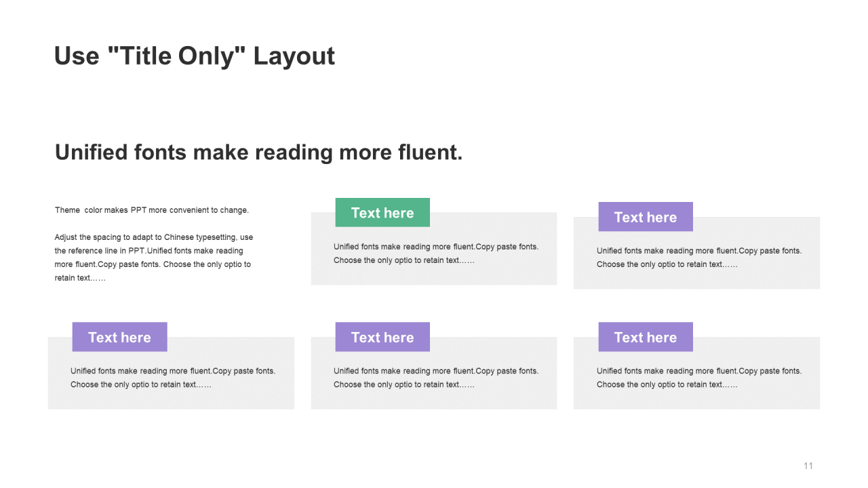Viewport: 868px width, 488px height.
Task: Click the "Theme color makes PPT" text line
Action: [151, 210]
